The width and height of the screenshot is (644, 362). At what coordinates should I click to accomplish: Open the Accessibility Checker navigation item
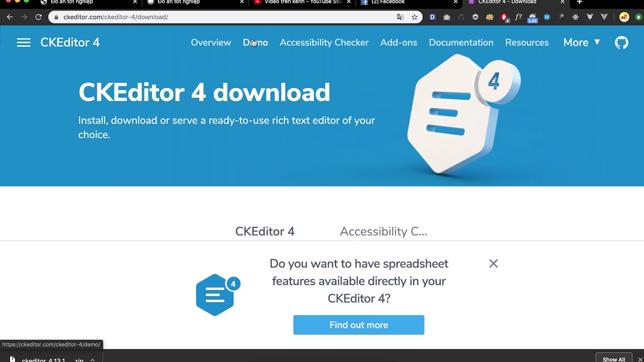tap(324, 43)
